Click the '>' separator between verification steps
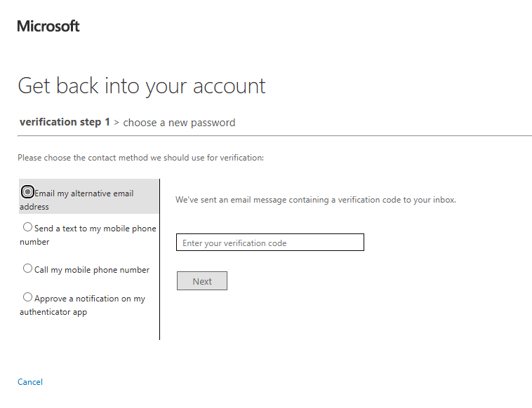 117,123
